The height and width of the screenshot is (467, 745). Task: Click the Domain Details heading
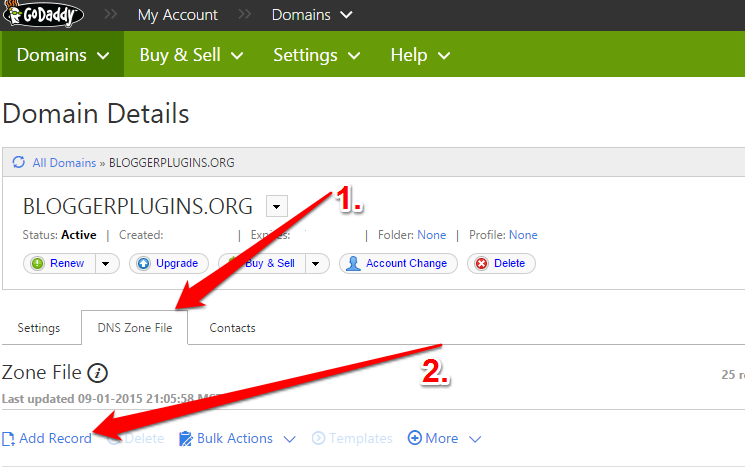coord(96,114)
